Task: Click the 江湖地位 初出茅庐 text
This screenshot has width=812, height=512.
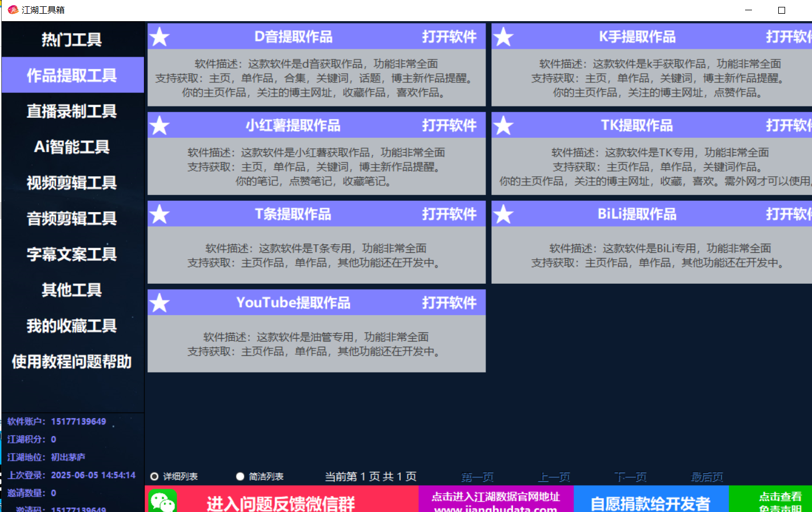Action: click(46, 457)
